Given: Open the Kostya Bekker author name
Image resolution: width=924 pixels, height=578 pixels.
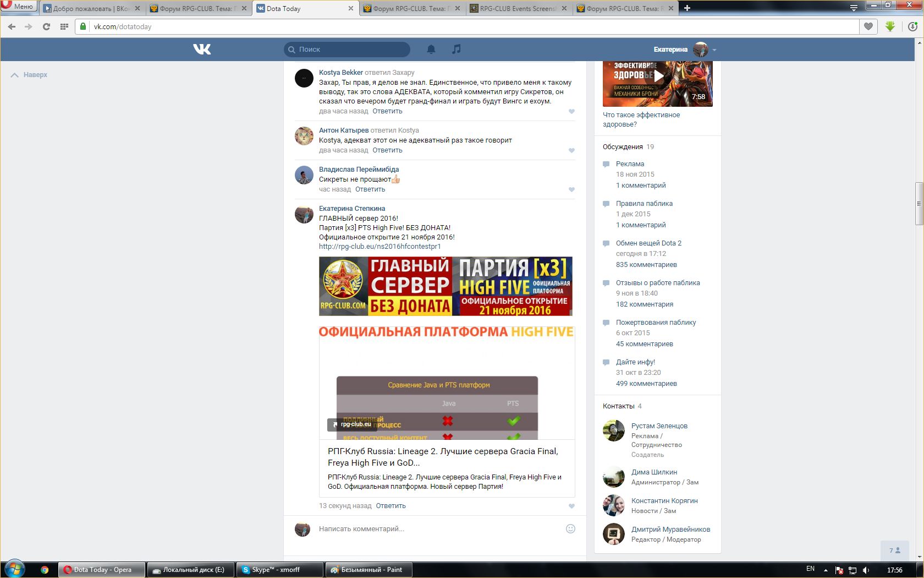Looking at the screenshot, I should click(x=341, y=73).
